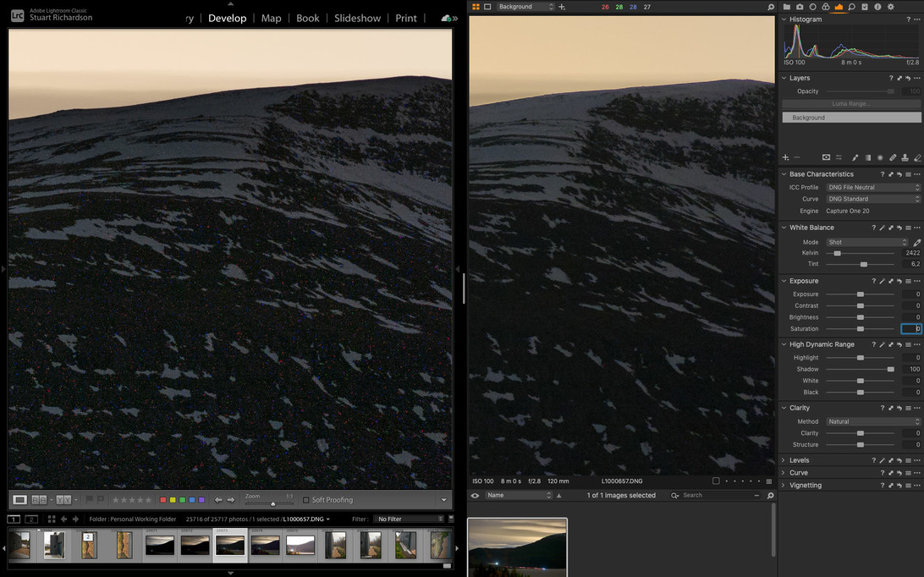
Task: Select the white balance eyedropper picker
Action: pyautogui.click(x=916, y=242)
